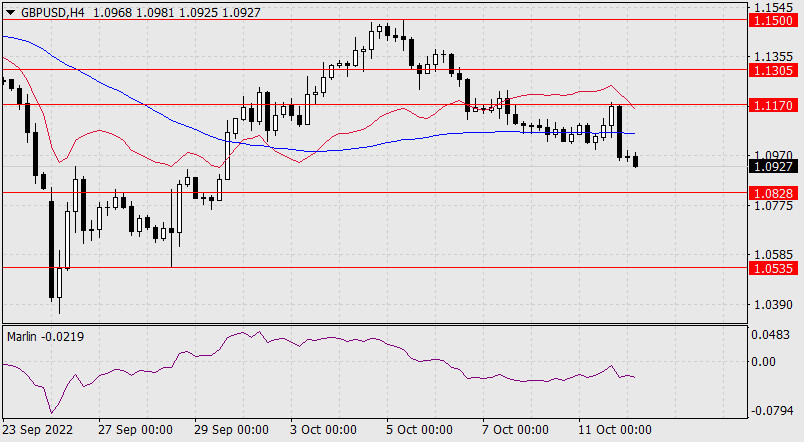Click the latest black candlestick at 1.0927

(x=636, y=160)
